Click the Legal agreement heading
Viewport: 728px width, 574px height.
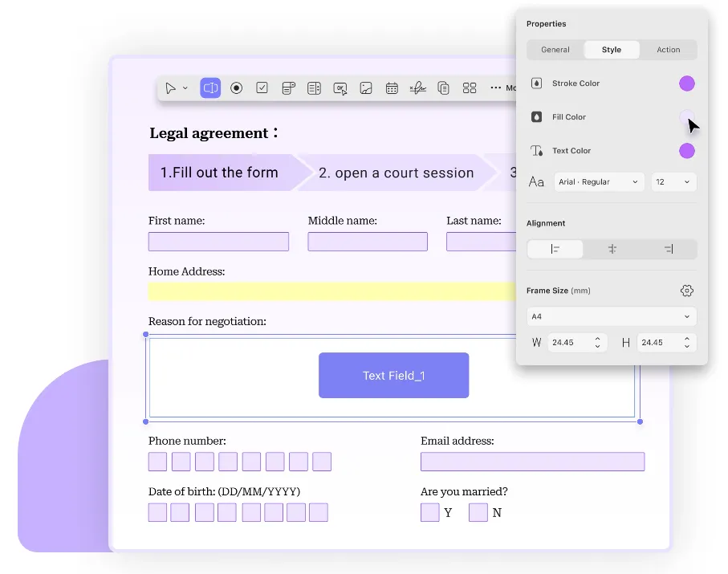click(214, 133)
